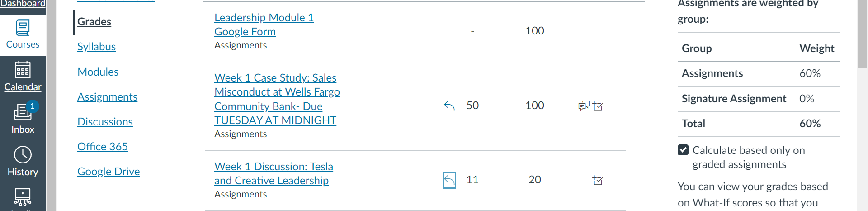Open the Calendar icon
Screen dimensions: 868x211
point(23,70)
